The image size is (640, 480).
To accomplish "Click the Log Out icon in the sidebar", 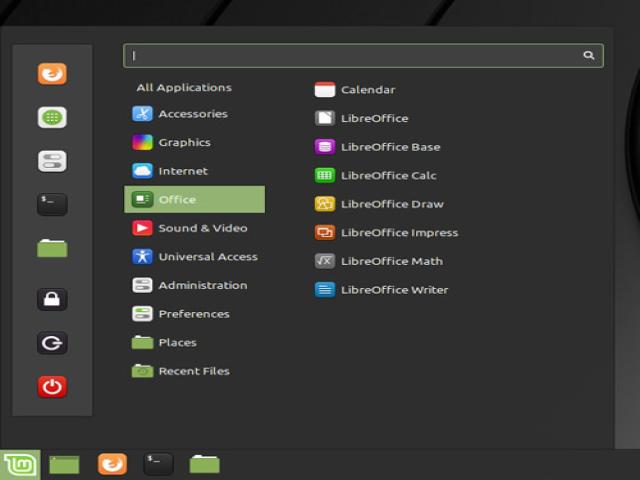I will coord(52,343).
